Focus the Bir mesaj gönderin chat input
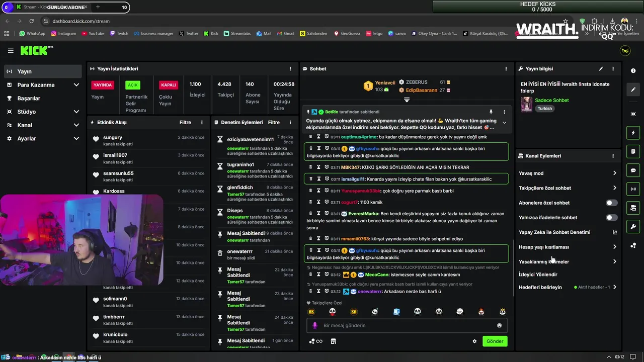The height and width of the screenshot is (362, 644). tap(407, 325)
